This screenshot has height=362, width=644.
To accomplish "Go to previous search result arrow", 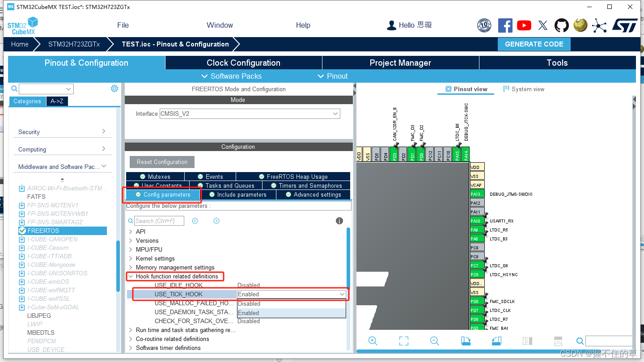I will click(195, 221).
